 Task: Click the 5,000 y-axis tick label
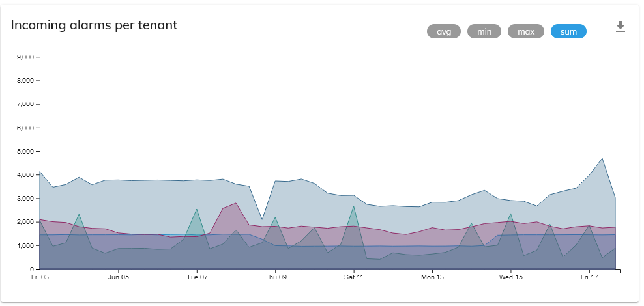click(25, 152)
